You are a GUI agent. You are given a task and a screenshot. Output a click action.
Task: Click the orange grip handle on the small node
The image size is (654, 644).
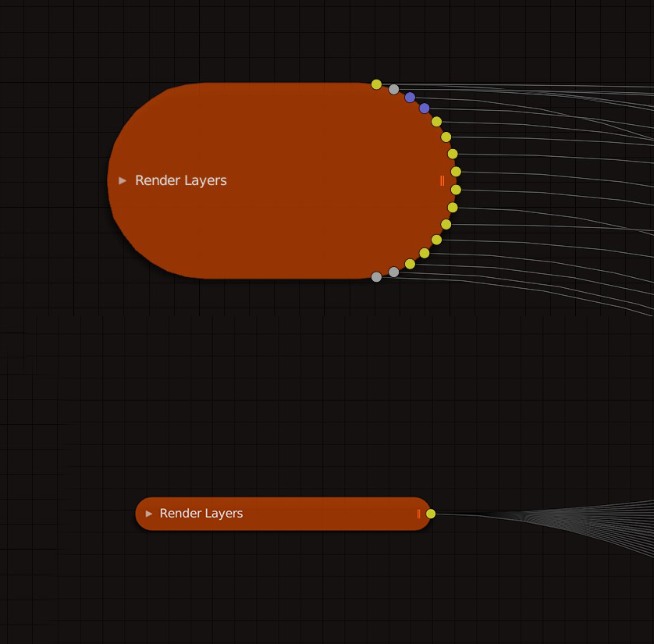pos(418,514)
